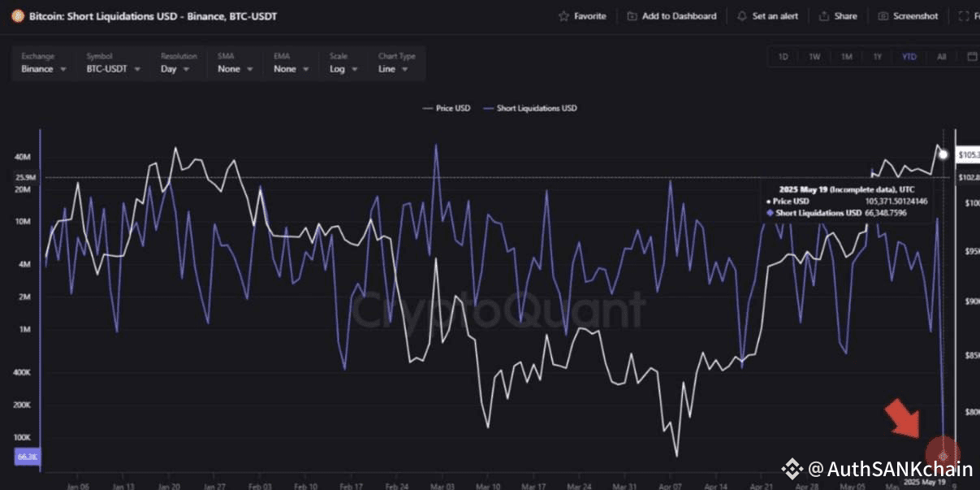Click the May 05 date label
980x490 pixels.
click(853, 487)
